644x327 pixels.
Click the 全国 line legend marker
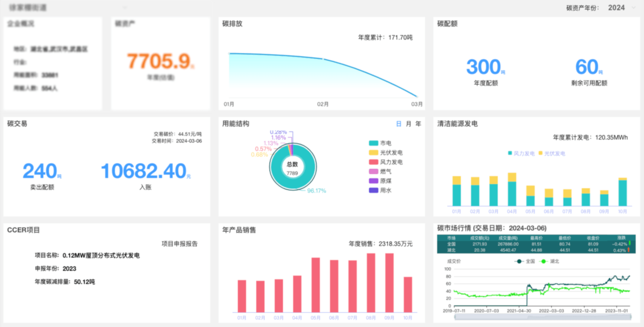pos(519,261)
